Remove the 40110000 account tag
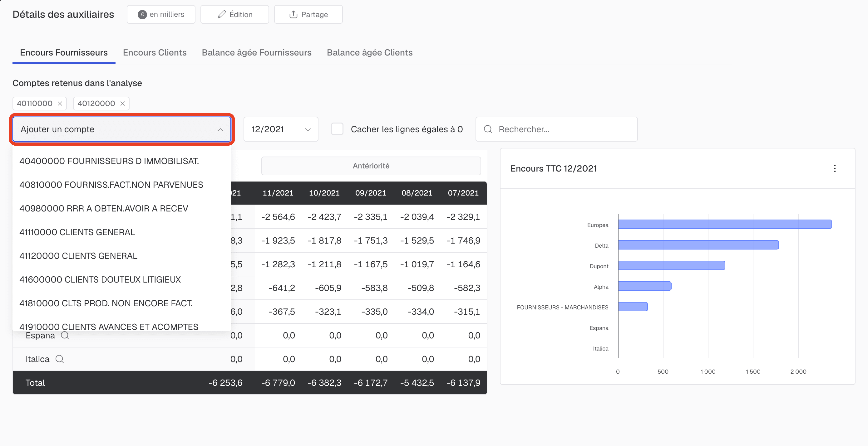 [x=60, y=103]
